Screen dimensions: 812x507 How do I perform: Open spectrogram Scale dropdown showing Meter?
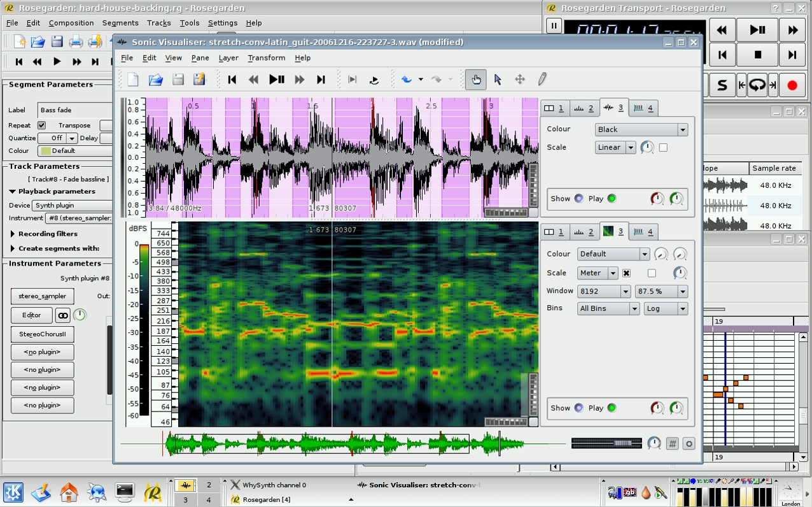click(x=598, y=273)
